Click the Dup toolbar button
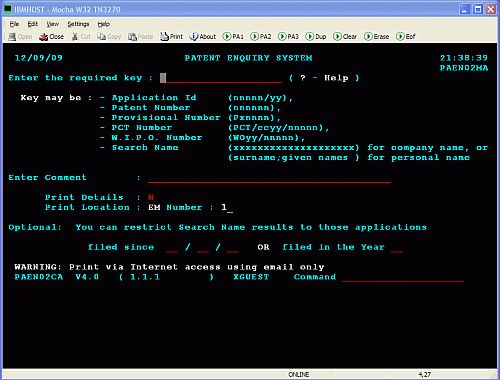This screenshot has width=500, height=380. [316, 36]
